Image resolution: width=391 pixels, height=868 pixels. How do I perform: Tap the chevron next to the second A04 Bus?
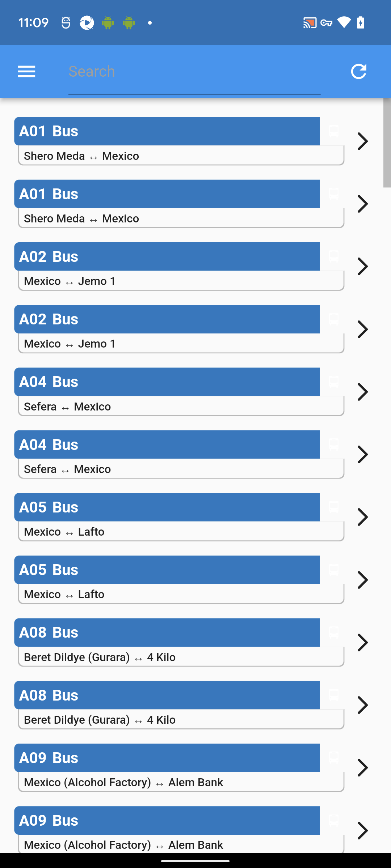click(362, 455)
